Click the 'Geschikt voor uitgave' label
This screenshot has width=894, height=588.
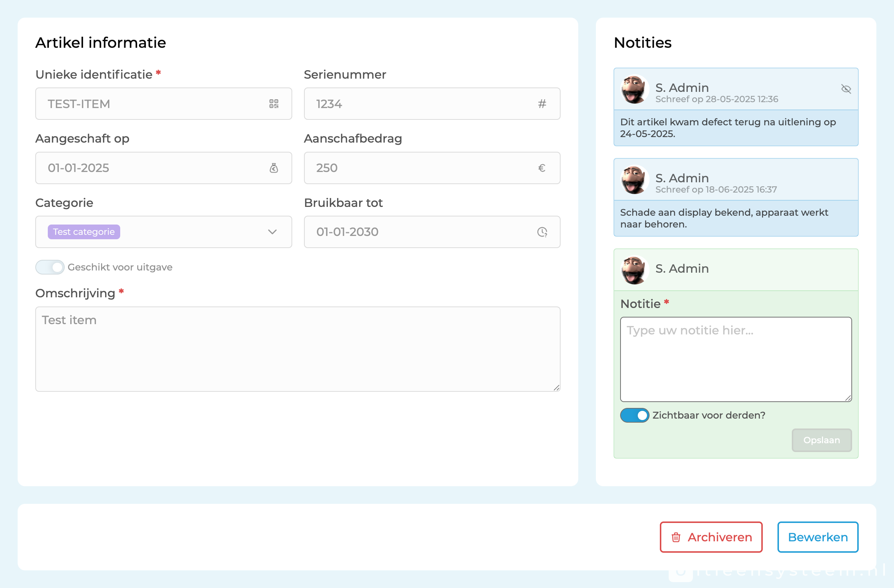[x=120, y=267]
